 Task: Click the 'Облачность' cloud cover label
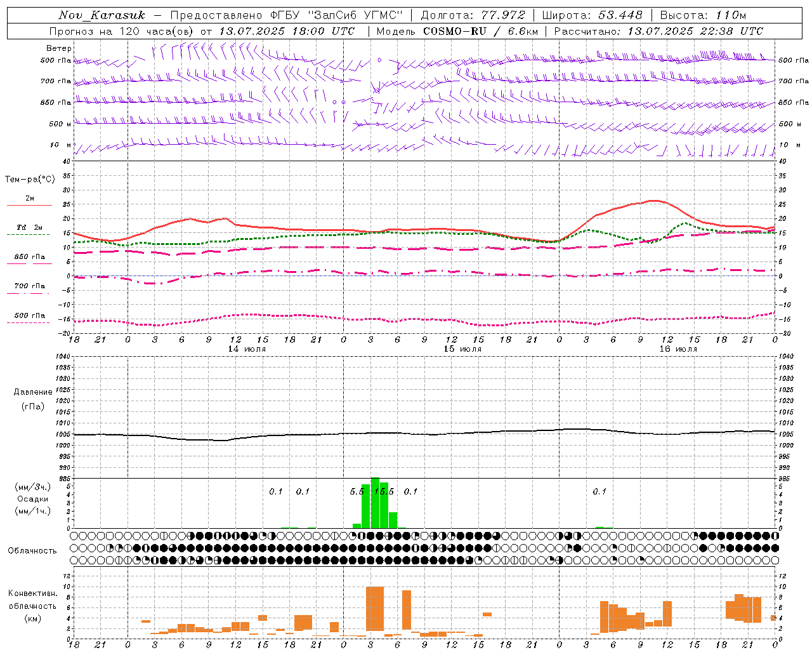pyautogui.click(x=32, y=550)
